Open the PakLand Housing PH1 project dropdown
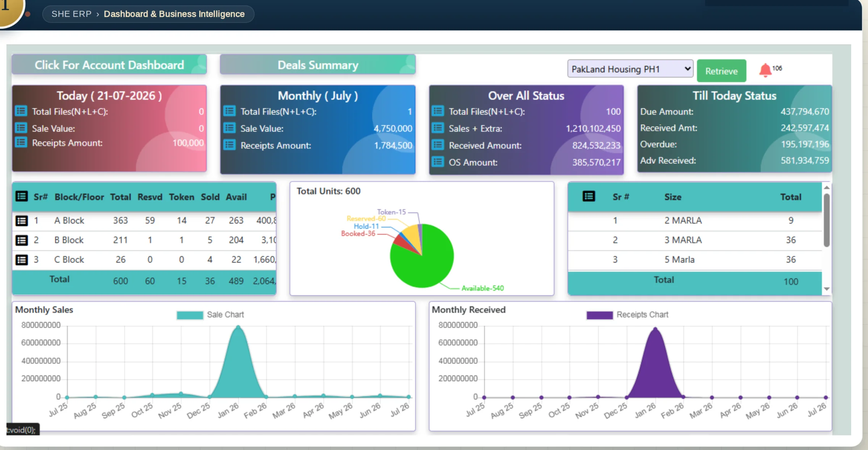Image resolution: width=868 pixels, height=450 pixels. [x=630, y=69]
